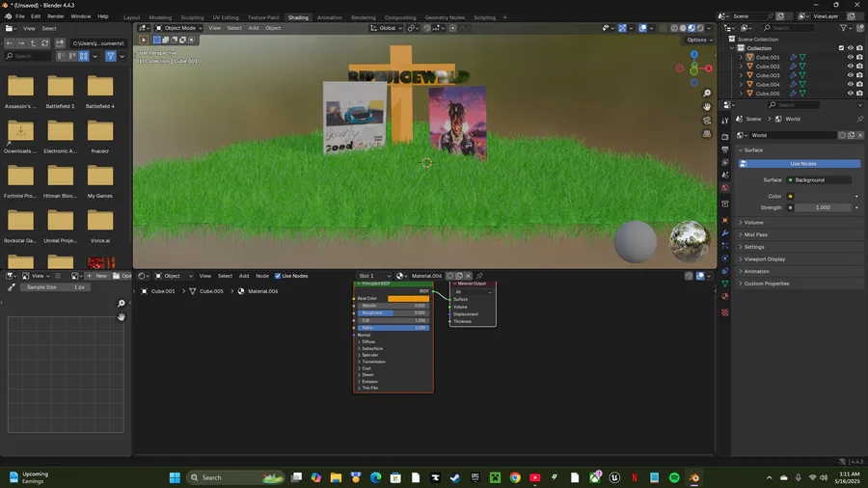Disable Cube.002 in renders via camera icon
Image resolution: width=868 pixels, height=488 pixels.
(x=859, y=67)
